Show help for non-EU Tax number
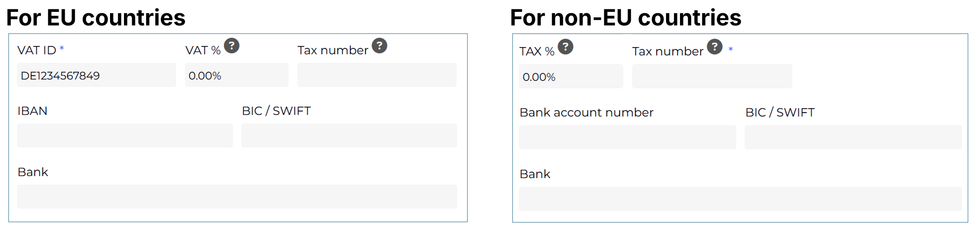The height and width of the screenshot is (228, 980). pyautogui.click(x=715, y=47)
